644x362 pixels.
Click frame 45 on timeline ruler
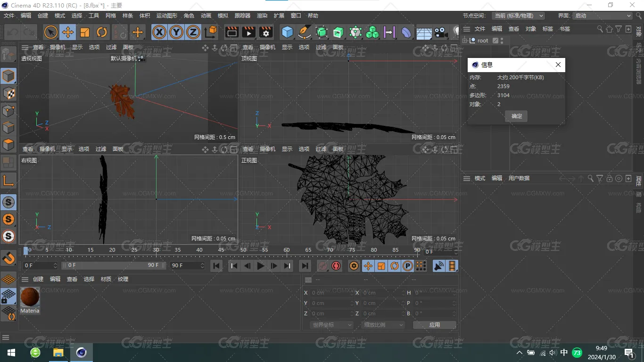coord(221,250)
